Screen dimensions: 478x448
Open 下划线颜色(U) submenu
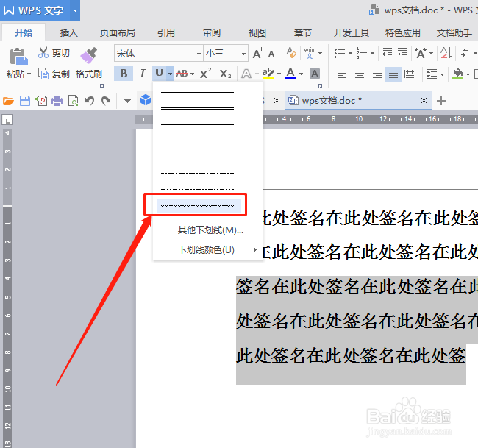pos(208,250)
